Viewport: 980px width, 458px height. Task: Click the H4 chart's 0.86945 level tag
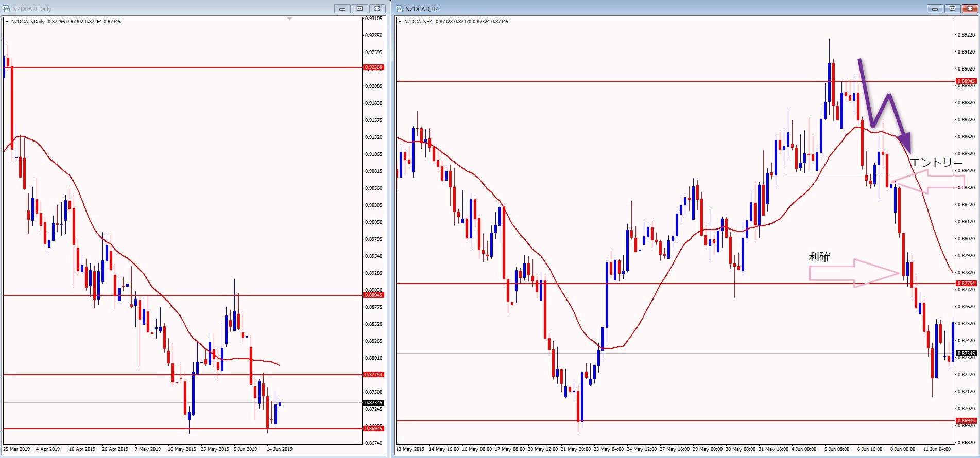(966, 421)
